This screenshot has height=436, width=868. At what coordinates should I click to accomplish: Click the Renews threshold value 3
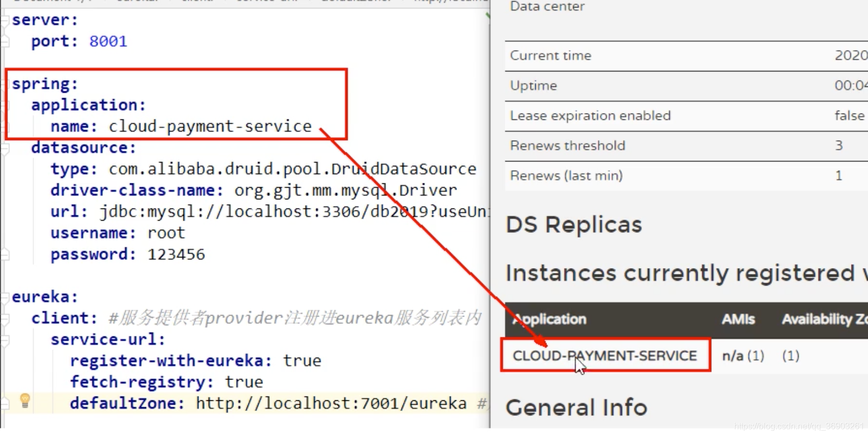839,146
